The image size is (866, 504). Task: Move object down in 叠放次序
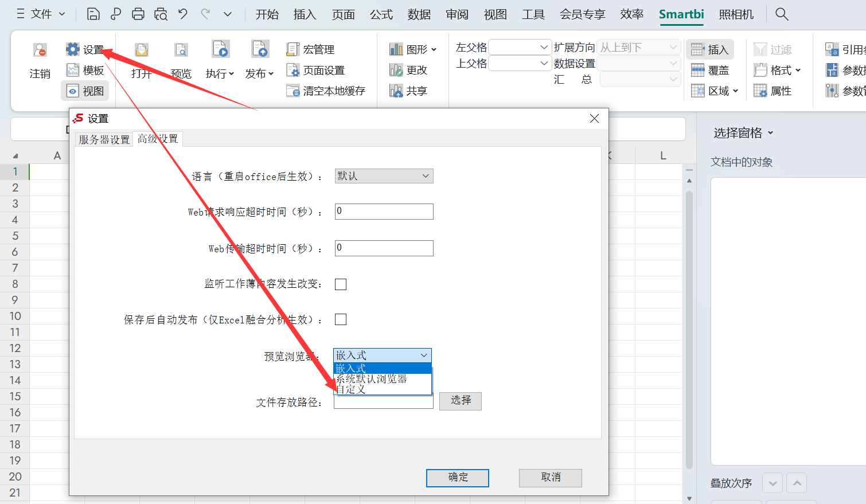click(773, 483)
